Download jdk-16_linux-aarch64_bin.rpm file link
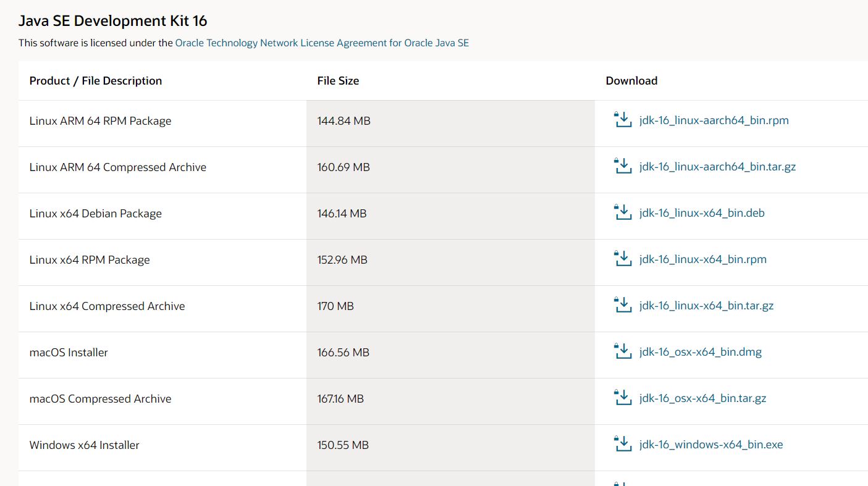Screen dimensions: 868x486 (714, 120)
